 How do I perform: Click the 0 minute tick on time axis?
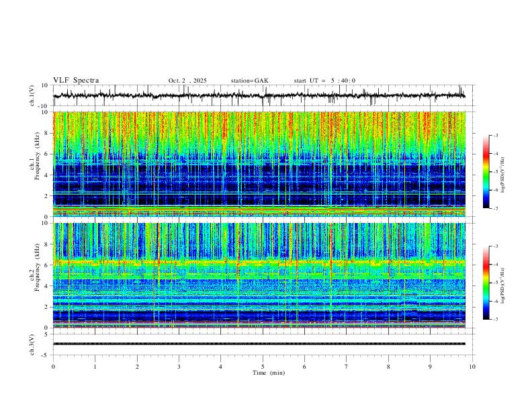(53, 367)
